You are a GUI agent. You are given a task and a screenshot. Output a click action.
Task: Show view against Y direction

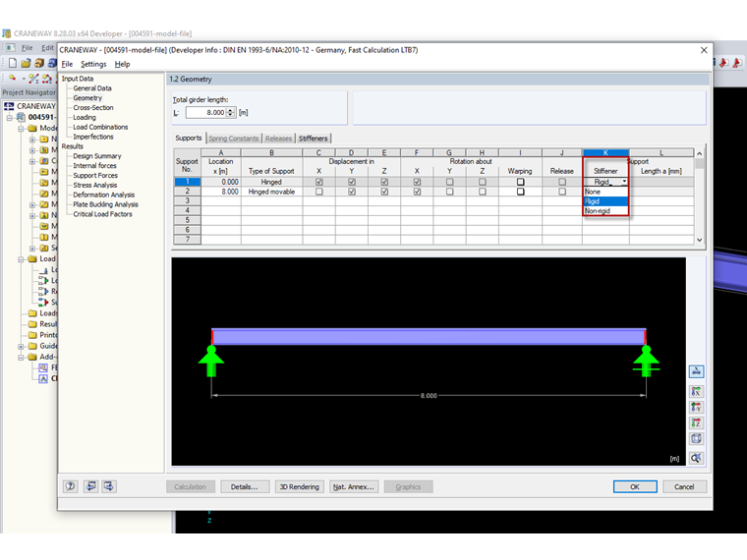[x=696, y=407]
